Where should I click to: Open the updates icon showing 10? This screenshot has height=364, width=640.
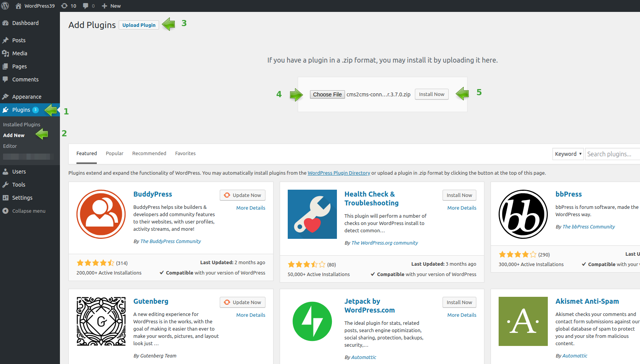(69, 6)
